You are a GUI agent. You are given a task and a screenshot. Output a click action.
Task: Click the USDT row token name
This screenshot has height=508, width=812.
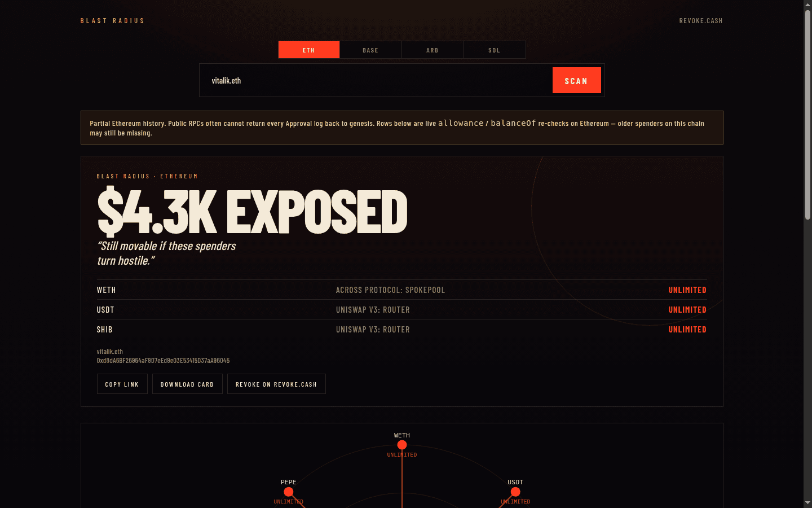[x=105, y=310]
